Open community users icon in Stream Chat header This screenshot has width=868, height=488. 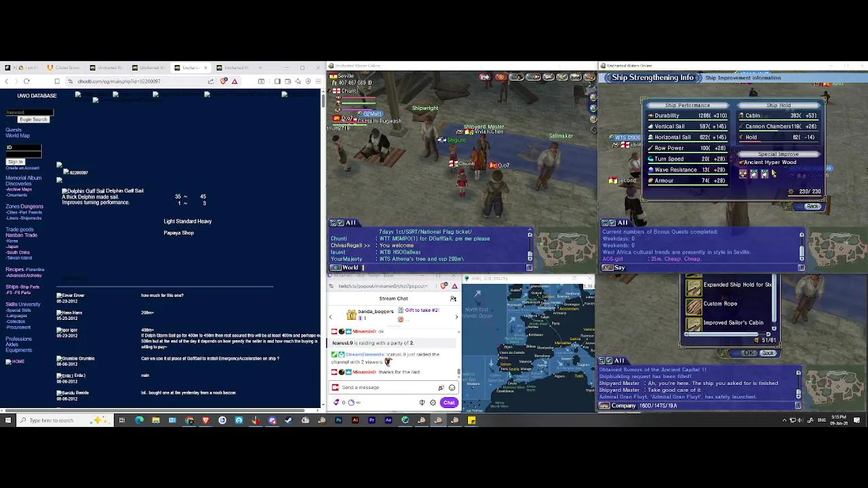coord(453,298)
